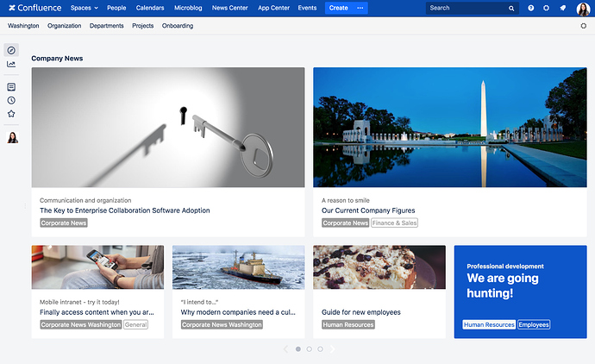Open the user profile avatar menu
Image resolution: width=595 pixels, height=364 pixels.
tap(583, 8)
